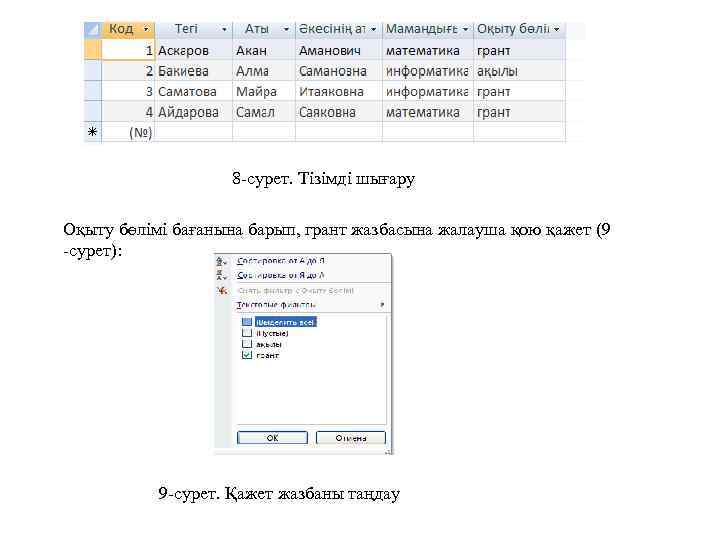Click the Самал name cell
Image resolution: width=720 pixels, height=540 pixels.
tap(264, 112)
